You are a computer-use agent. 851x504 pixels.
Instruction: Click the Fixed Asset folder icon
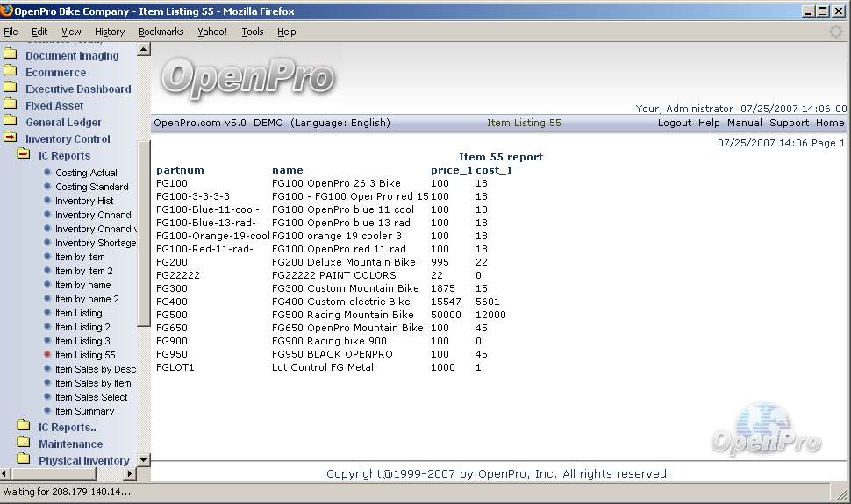coord(11,105)
